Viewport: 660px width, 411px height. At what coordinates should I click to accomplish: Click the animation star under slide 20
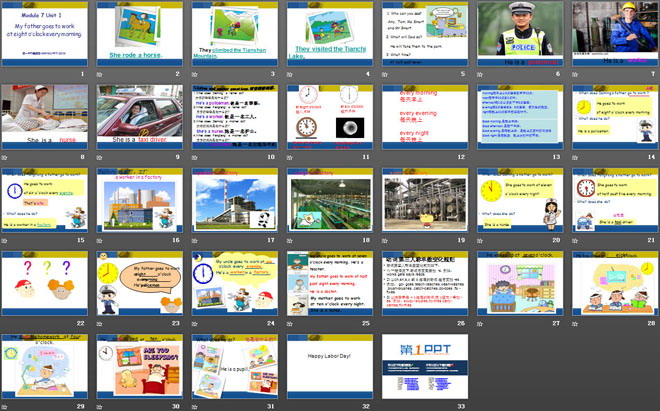[480, 240]
